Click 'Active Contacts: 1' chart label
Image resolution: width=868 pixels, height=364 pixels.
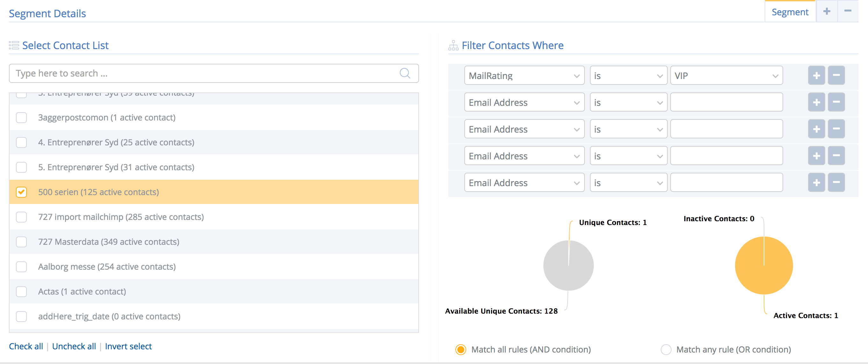coord(806,315)
